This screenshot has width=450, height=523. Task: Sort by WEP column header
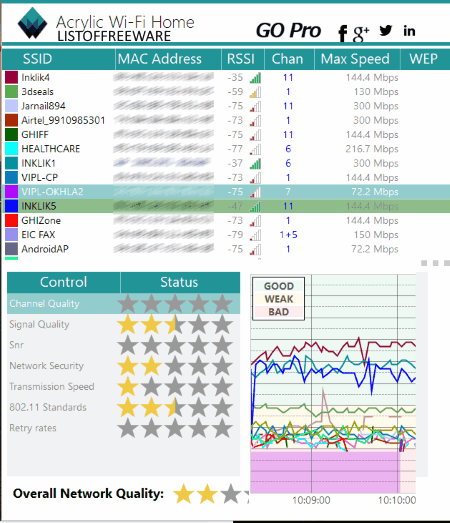coord(425,59)
